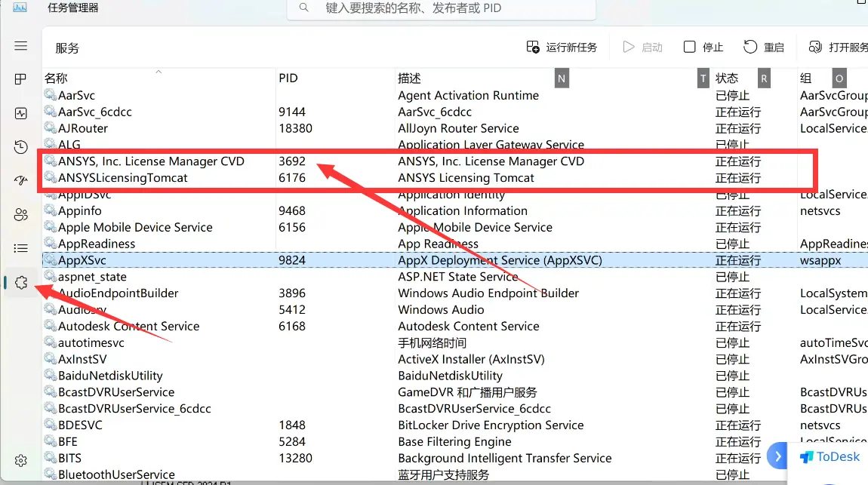The image size is (868, 485).
Task: Click the gear icon beside AJRouter
Action: (50, 127)
